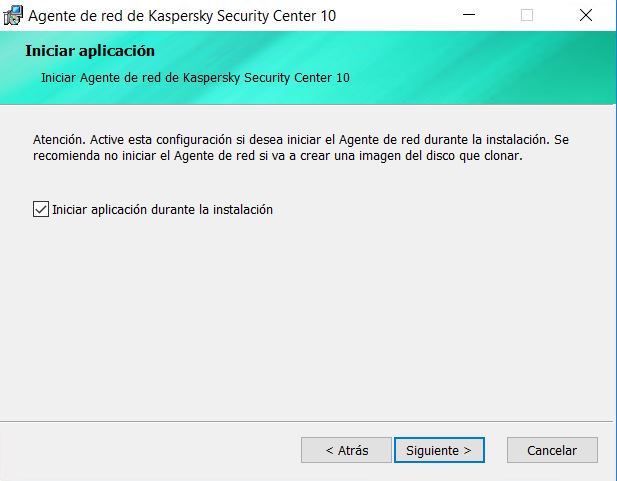Click the "<" arrow on the Atrás button
Viewport: 617px width, 481px height.
[x=330, y=450]
